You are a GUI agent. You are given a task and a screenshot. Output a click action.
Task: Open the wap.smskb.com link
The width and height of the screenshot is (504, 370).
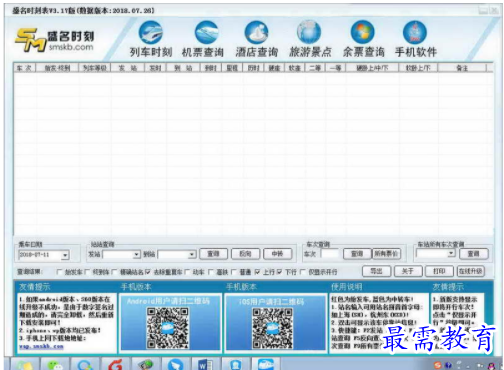pyautogui.click(x=41, y=346)
